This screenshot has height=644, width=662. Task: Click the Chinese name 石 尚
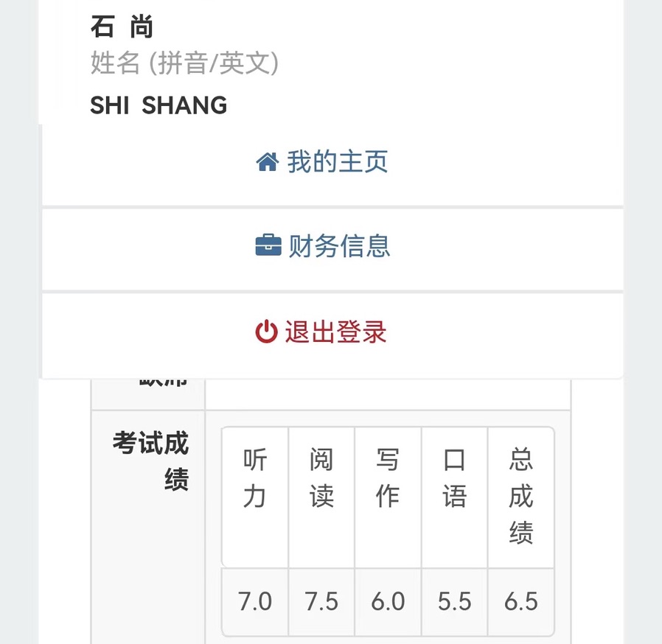(x=122, y=28)
